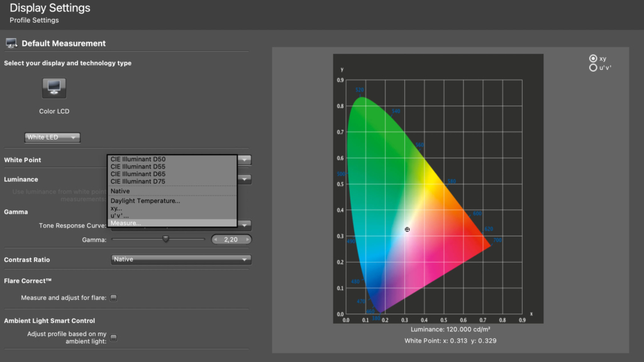644x362 pixels.
Task: Decrease gamma with left stepper arrow
Action: (x=216, y=239)
